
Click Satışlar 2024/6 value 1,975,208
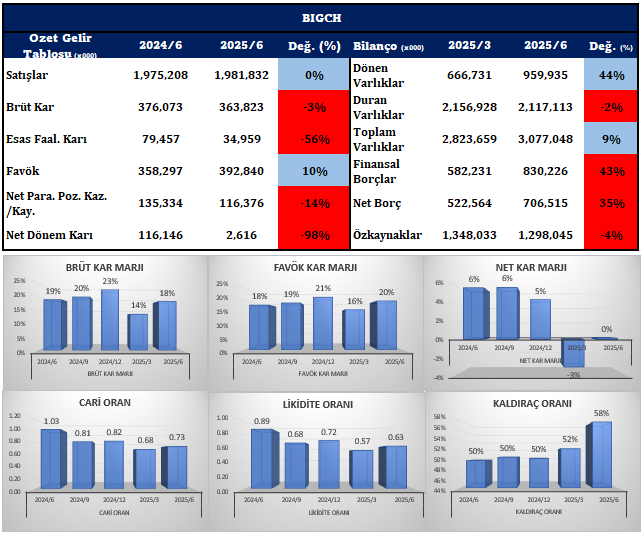pos(160,75)
